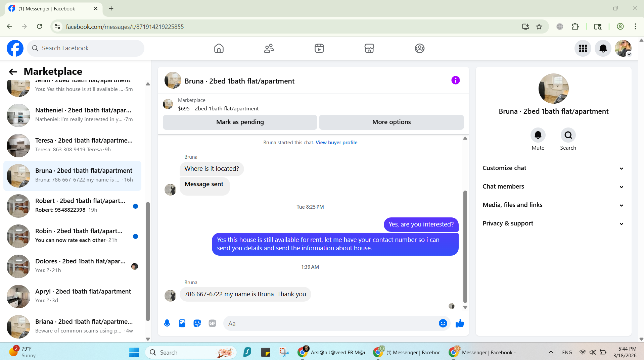
Task: Open View buyer profile link
Action: point(336,143)
